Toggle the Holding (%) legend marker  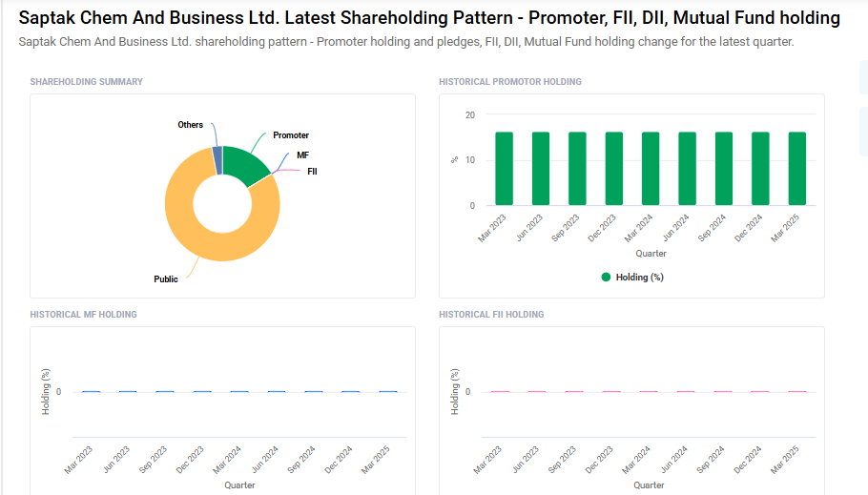[606, 278]
